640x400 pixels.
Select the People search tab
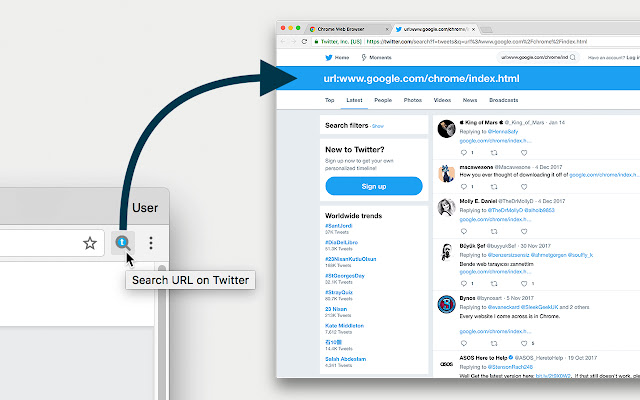point(383,100)
